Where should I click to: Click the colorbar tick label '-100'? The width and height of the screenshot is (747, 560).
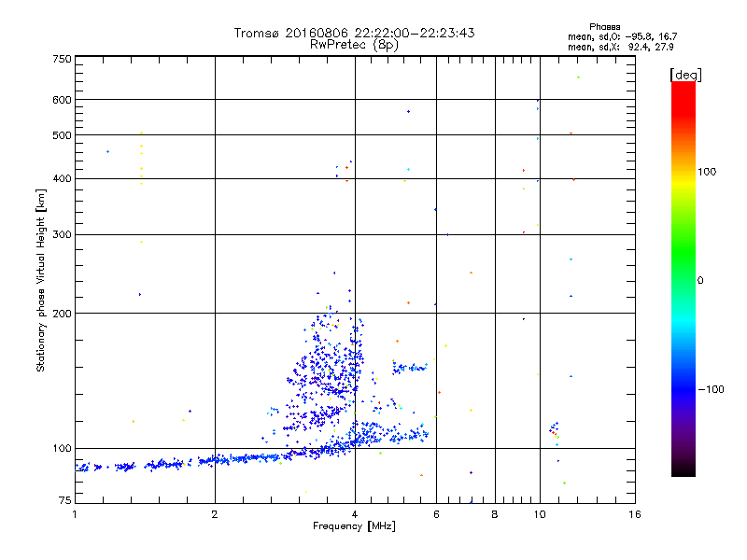point(711,389)
